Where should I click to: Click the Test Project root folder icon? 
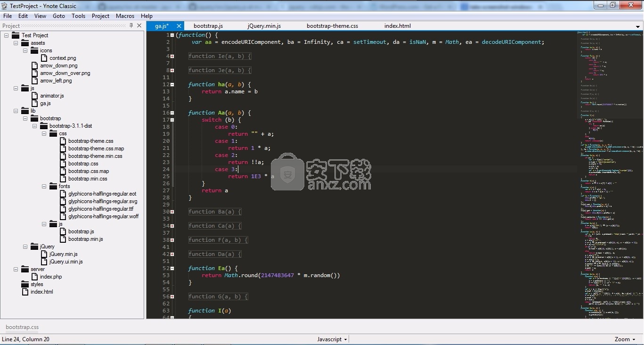click(16, 35)
